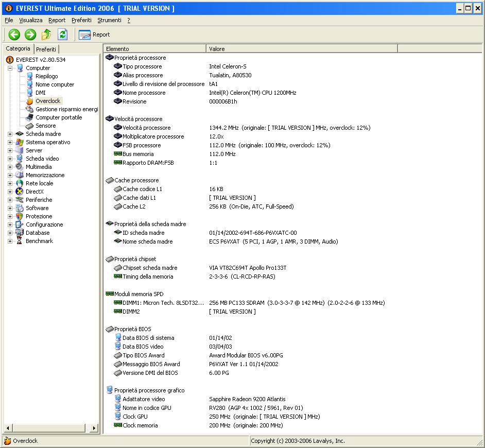Select the Configurazione icon

20,225
